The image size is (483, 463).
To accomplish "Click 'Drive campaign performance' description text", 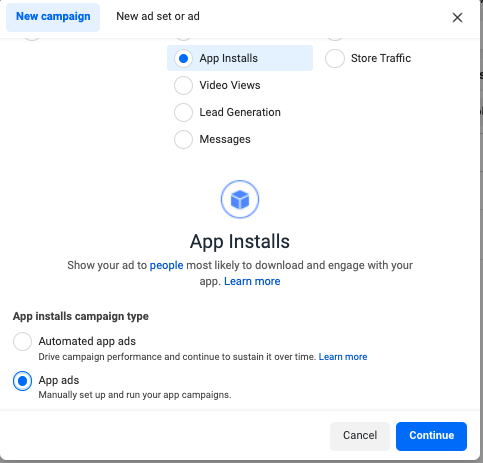I will pyautogui.click(x=177, y=357).
